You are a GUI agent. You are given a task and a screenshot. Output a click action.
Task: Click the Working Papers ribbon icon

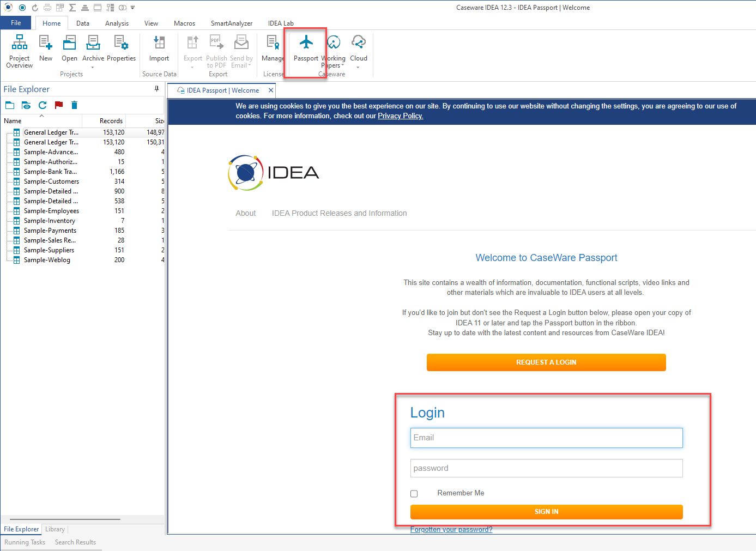coord(334,42)
